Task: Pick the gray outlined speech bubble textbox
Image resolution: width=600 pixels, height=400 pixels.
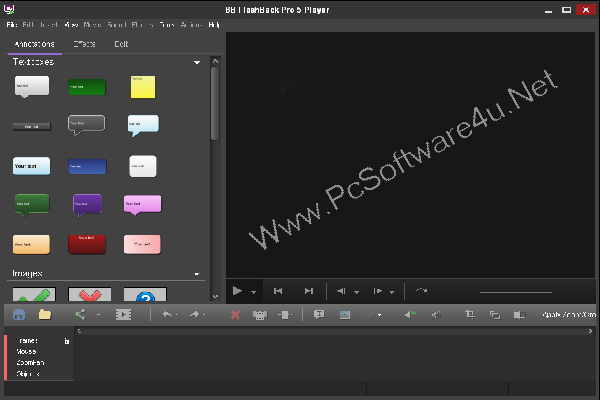Action: pyautogui.click(x=86, y=125)
